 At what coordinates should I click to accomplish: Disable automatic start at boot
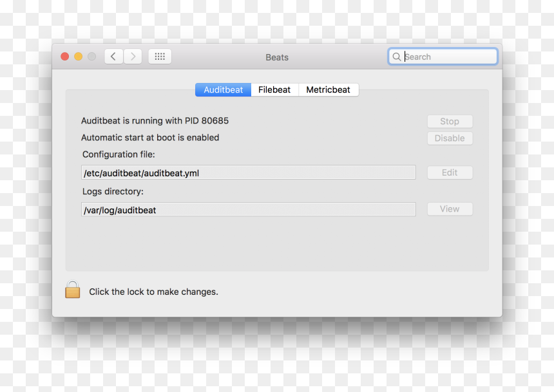pos(450,138)
